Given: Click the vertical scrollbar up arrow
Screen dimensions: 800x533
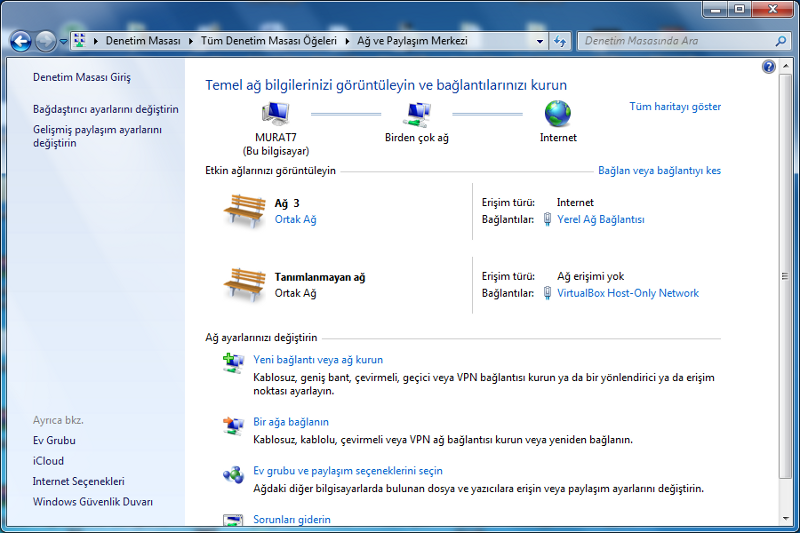Looking at the screenshot, I should (x=785, y=66).
